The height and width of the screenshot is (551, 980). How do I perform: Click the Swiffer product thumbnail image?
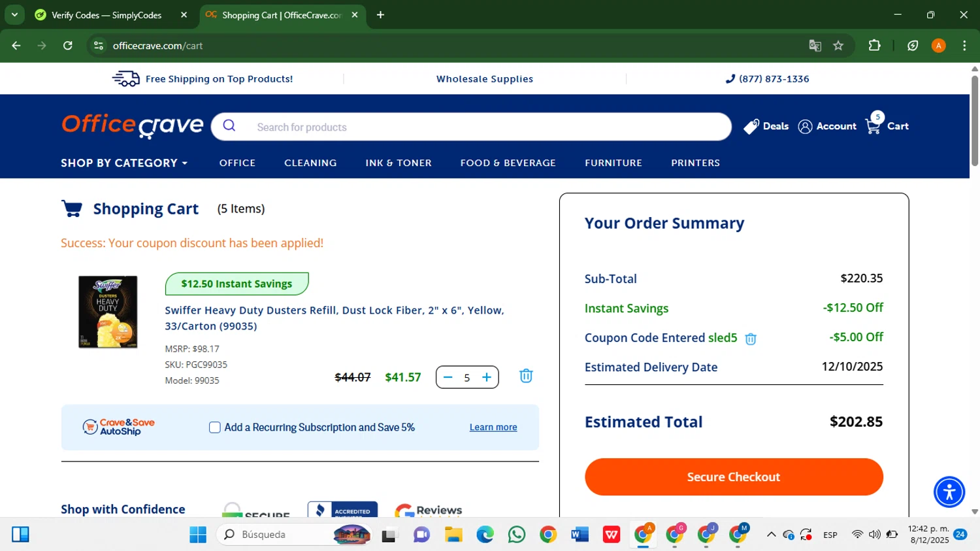108,312
